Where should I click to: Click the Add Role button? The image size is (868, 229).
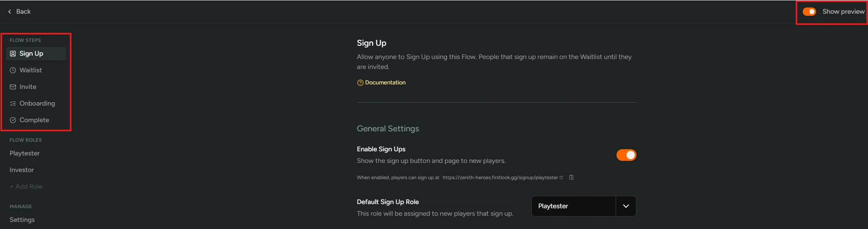click(26, 187)
